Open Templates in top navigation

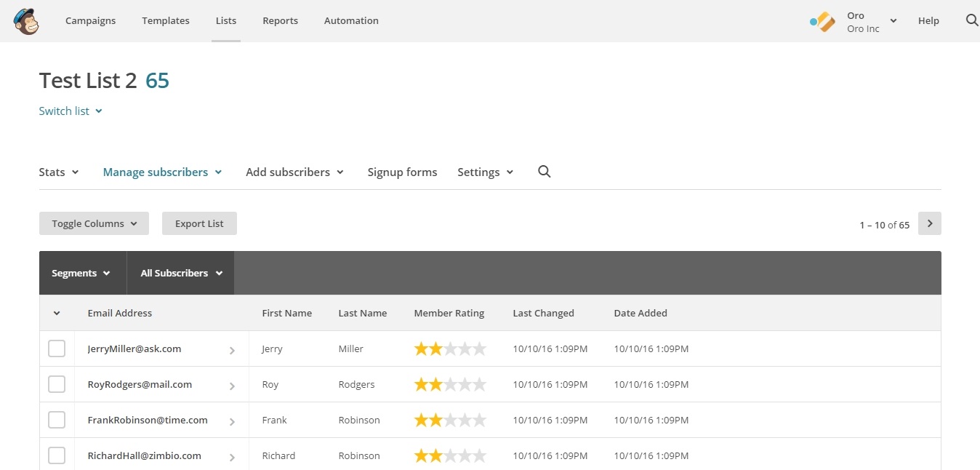click(x=166, y=20)
